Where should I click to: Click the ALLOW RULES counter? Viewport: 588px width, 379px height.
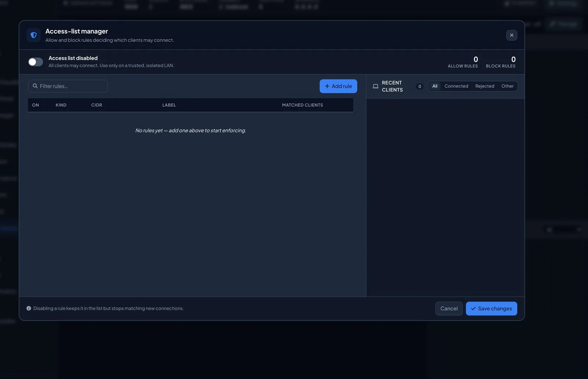463,62
